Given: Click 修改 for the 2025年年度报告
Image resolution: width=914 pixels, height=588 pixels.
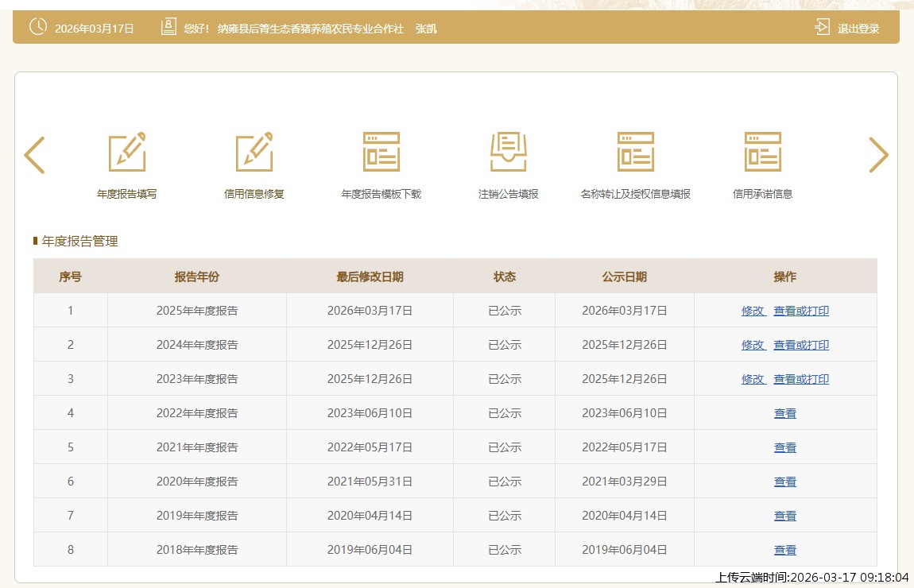Looking at the screenshot, I should pos(753,311).
